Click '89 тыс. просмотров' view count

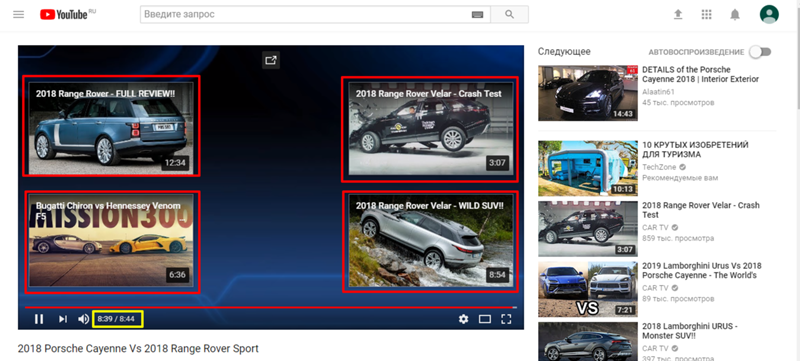pos(678,299)
